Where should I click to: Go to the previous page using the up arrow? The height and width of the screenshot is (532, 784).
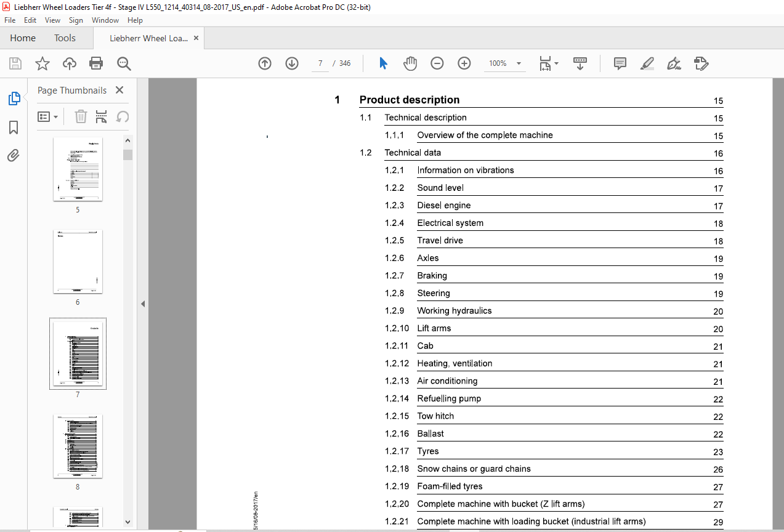265,63
